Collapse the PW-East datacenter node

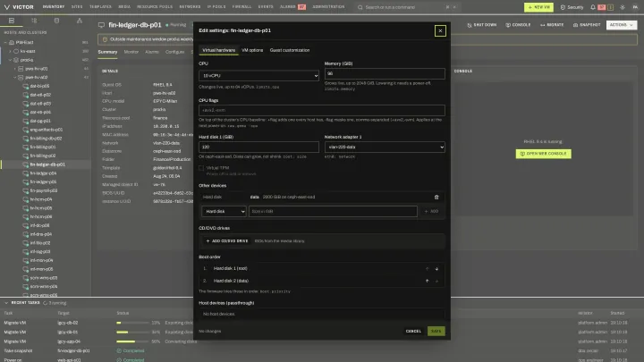[x=5, y=42]
